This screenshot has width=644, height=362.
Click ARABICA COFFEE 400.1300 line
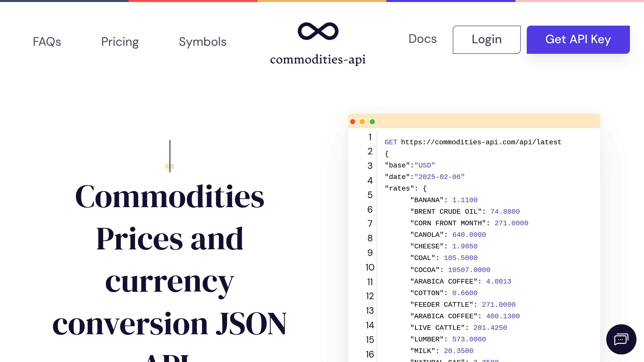click(465, 316)
